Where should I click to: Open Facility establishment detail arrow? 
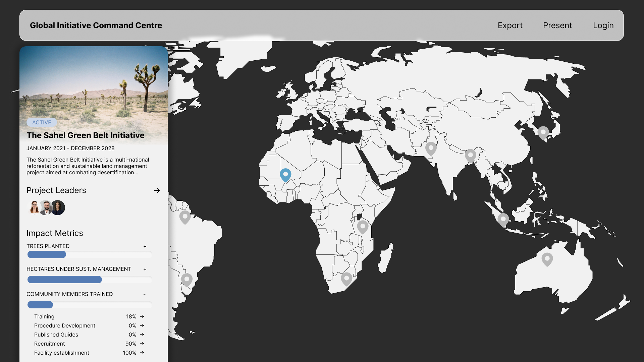tap(142, 353)
